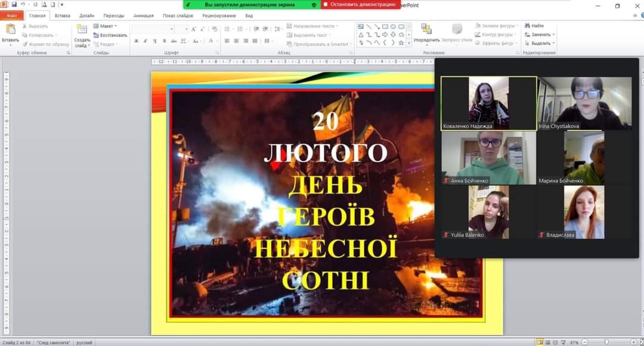
Task: Open the Вставка (Insert) ribbon tab
Action: click(63, 15)
